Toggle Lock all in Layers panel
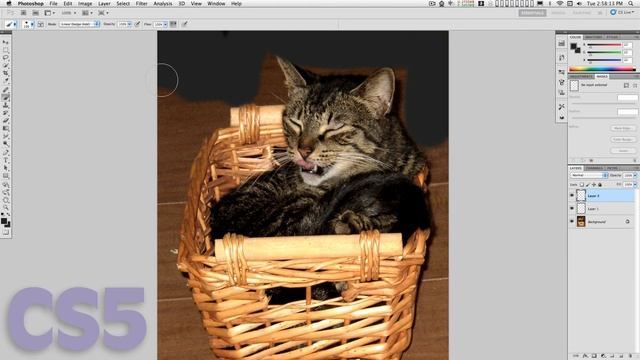The width and height of the screenshot is (640, 360). [600, 185]
